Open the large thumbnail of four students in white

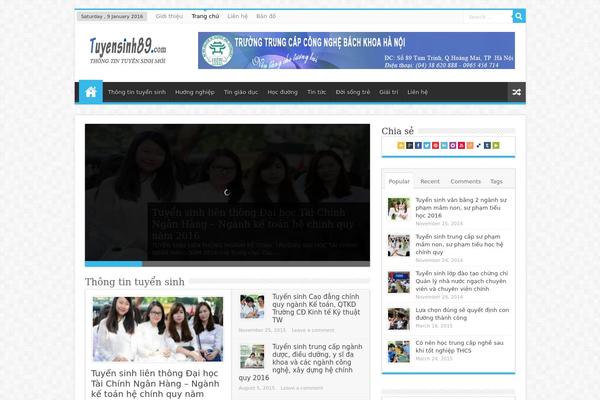(158, 329)
